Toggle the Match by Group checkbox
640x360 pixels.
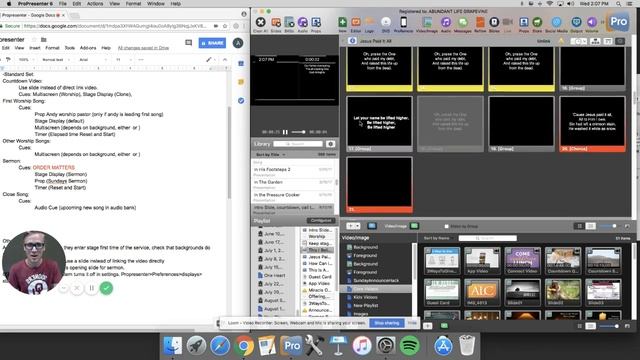point(447,226)
